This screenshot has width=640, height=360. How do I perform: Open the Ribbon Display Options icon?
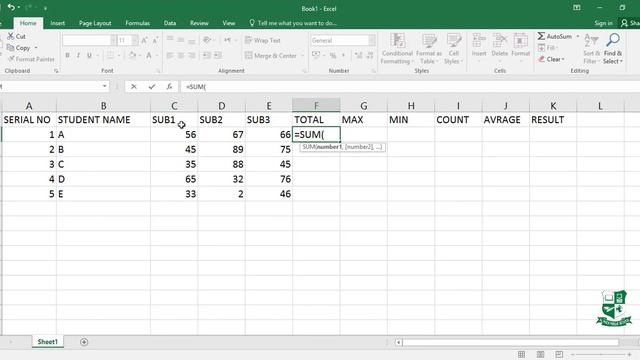point(577,8)
